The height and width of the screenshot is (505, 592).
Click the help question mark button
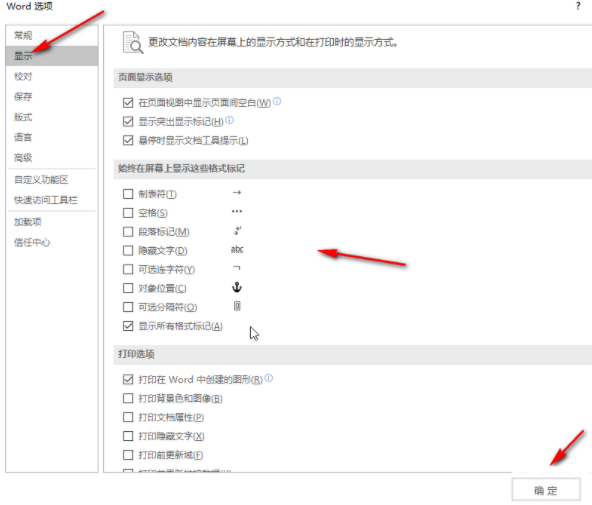pos(578,6)
